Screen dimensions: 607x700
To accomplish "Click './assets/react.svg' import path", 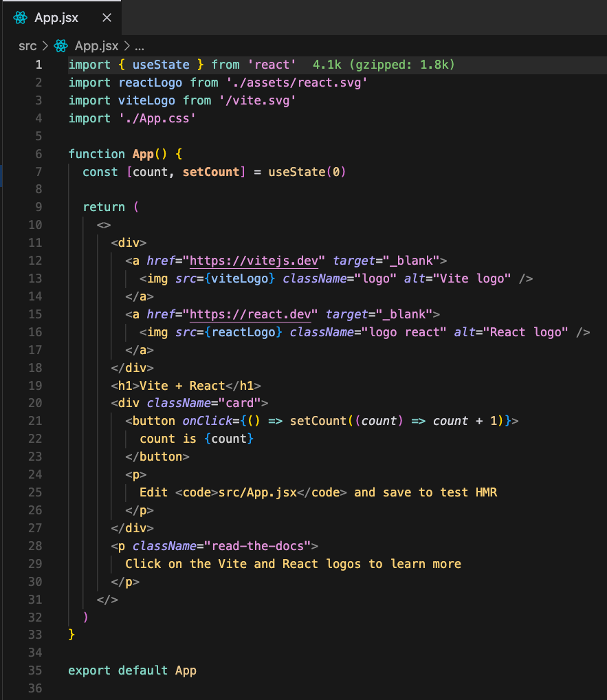I will pos(297,83).
